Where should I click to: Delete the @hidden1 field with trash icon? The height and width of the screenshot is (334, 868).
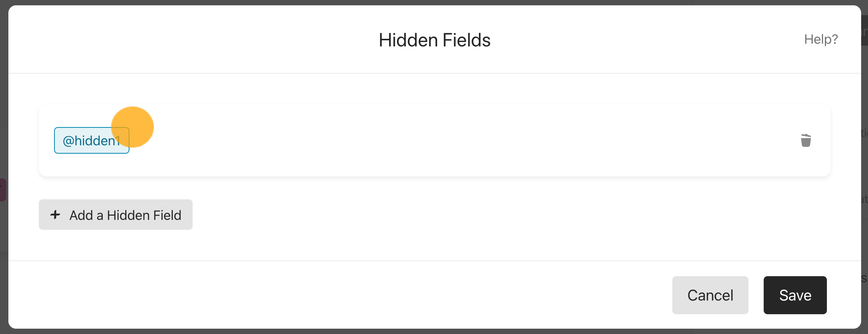[x=806, y=140]
